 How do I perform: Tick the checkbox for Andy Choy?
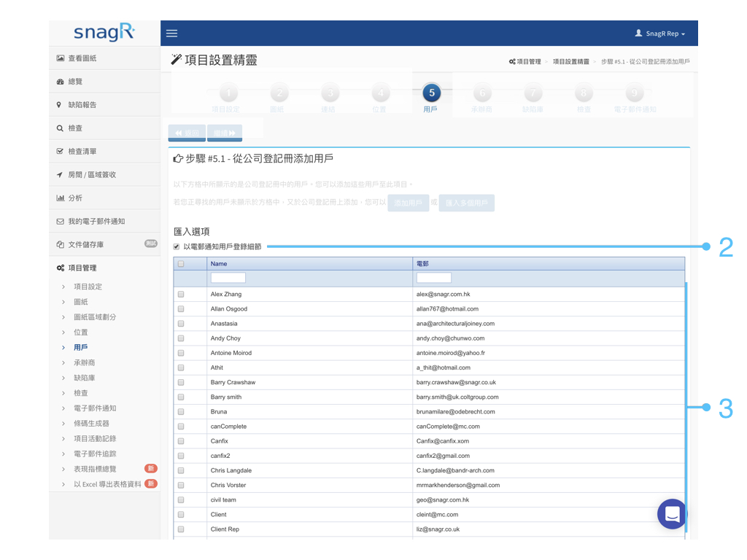pyautogui.click(x=181, y=338)
